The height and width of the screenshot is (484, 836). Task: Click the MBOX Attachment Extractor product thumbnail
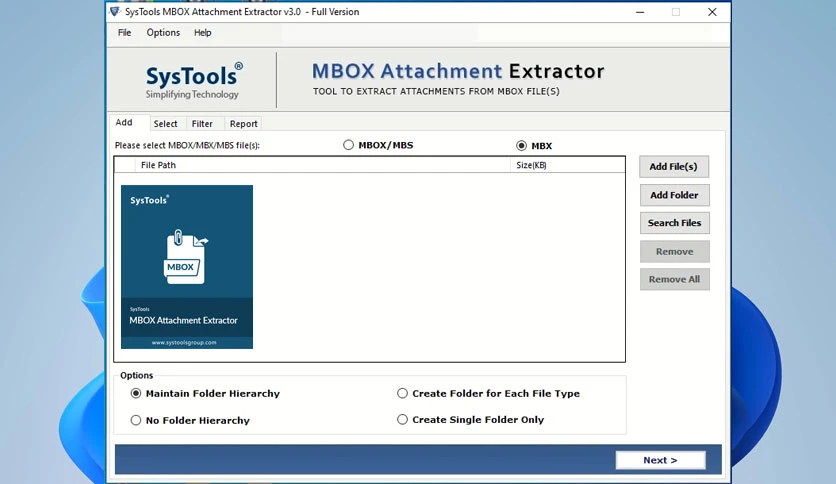[187, 267]
